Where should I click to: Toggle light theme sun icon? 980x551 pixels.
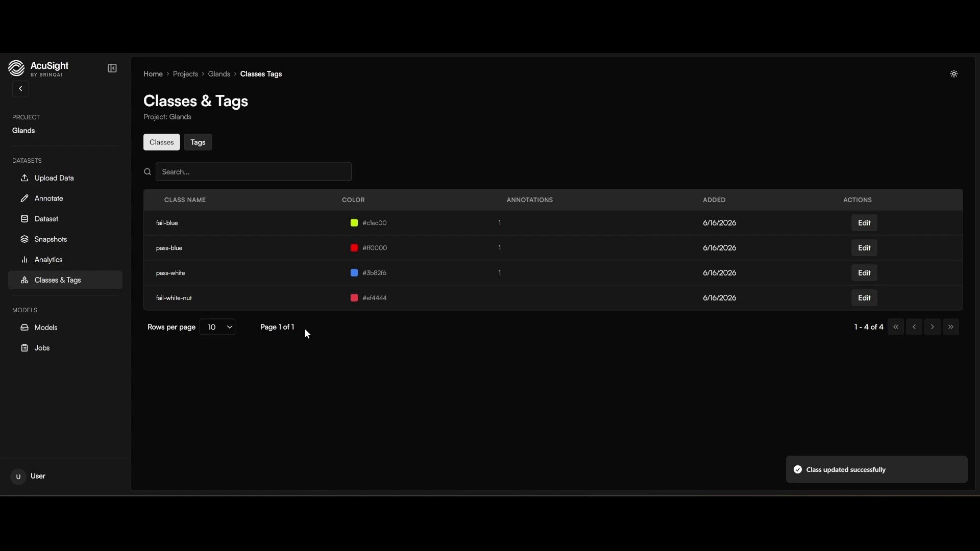pos(953,74)
